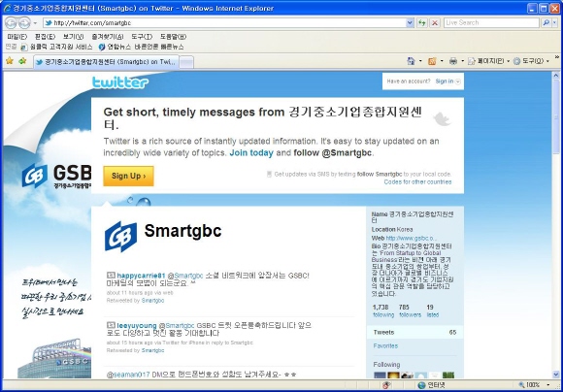This screenshot has width=563, height=392.
Task: Click the Codes for other countries link
Action: point(417,182)
